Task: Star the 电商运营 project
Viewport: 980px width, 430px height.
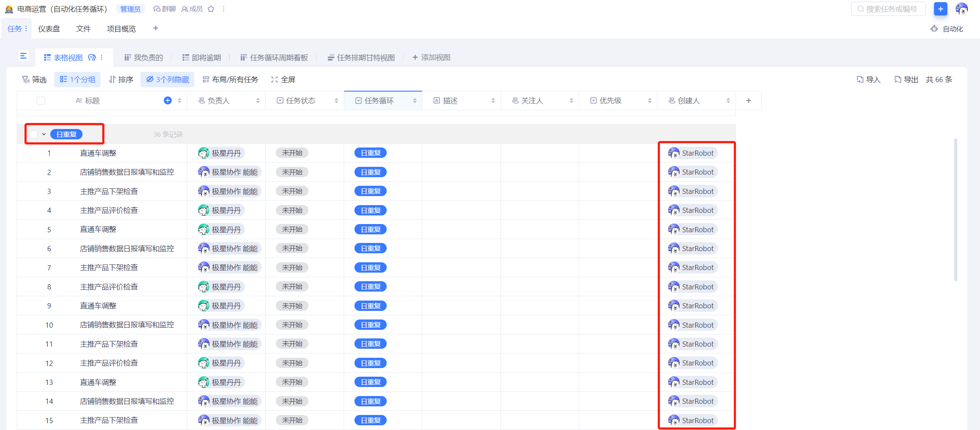Action: pyautogui.click(x=211, y=9)
